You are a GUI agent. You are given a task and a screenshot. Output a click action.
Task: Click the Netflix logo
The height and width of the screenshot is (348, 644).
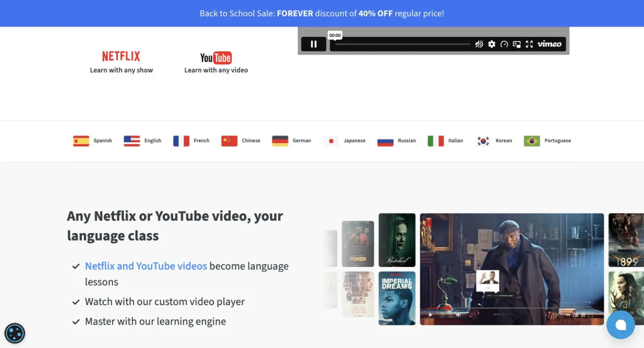(121, 56)
